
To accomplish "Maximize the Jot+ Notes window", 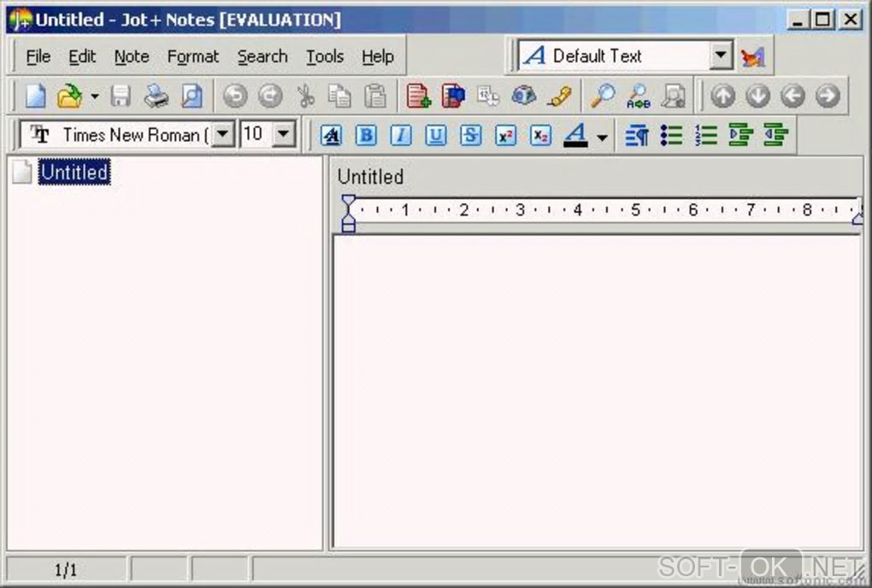I will coord(822,20).
